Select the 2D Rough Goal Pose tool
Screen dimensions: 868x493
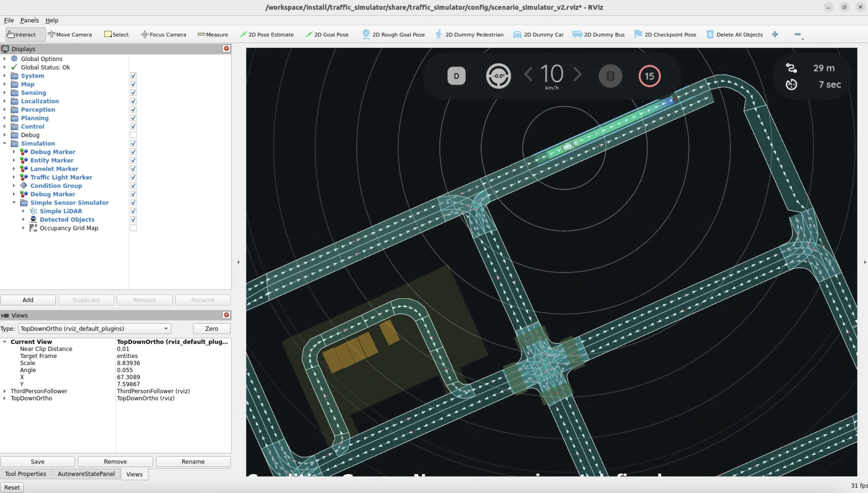393,35
